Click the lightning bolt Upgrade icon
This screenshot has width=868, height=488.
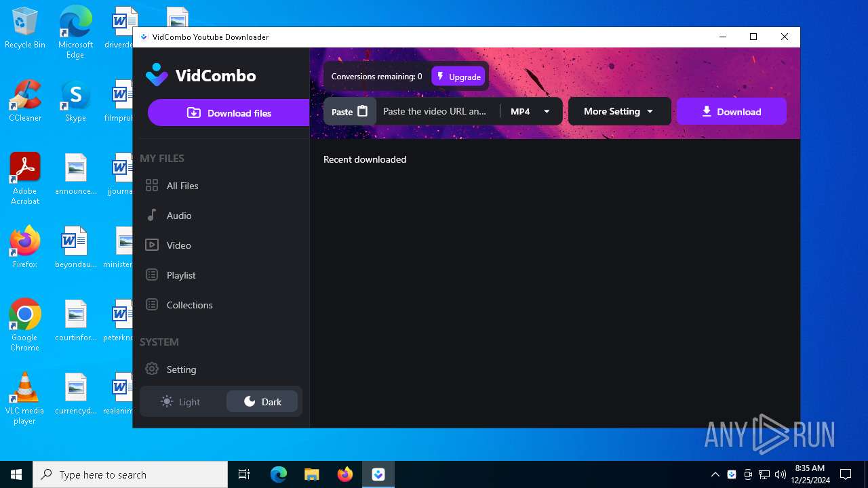pos(441,77)
